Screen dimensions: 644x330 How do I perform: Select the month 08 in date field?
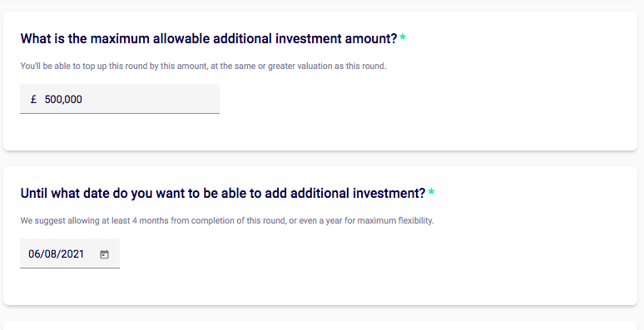[x=50, y=254]
